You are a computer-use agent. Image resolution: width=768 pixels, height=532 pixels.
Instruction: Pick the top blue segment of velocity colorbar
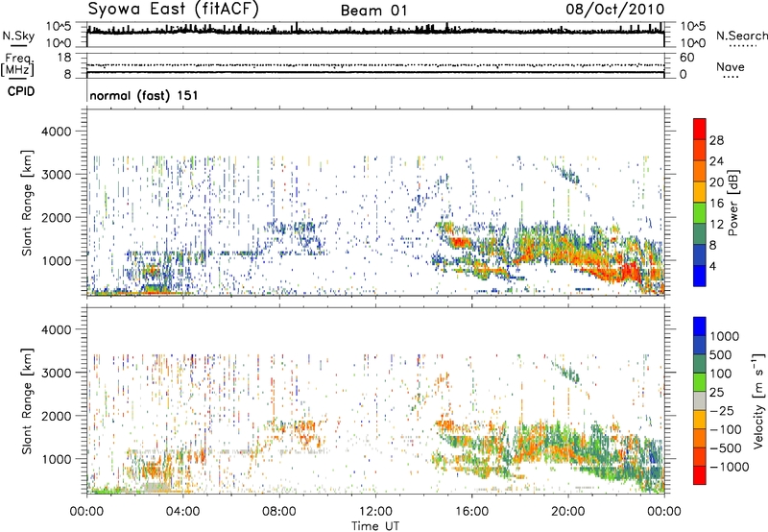click(x=700, y=326)
